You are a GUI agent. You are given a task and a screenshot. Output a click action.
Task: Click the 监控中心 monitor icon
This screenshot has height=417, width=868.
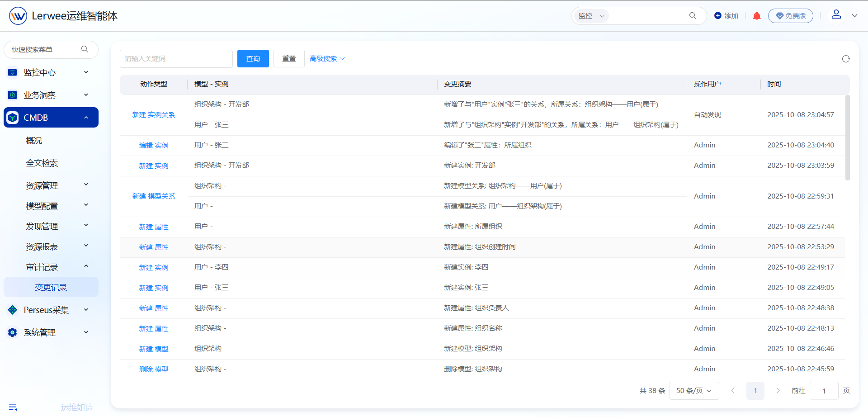[x=13, y=72]
